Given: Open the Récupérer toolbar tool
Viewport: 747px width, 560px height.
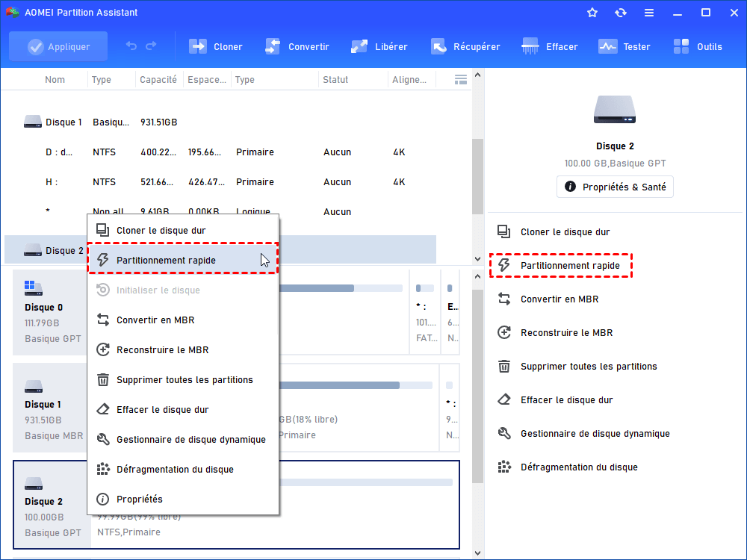Looking at the screenshot, I should pyautogui.click(x=465, y=46).
